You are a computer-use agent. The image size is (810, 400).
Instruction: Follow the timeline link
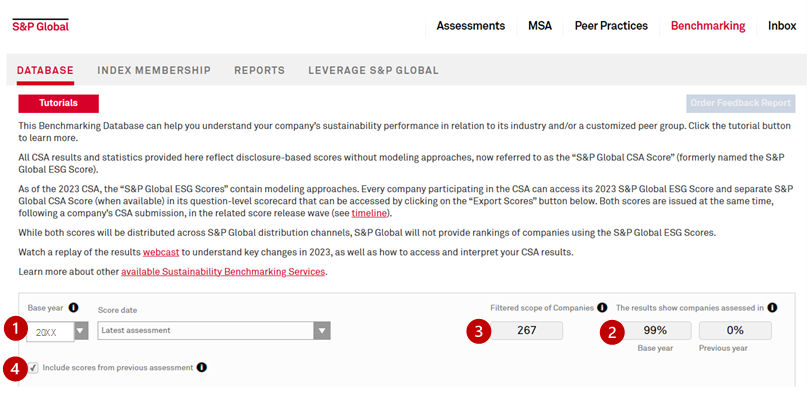click(369, 213)
